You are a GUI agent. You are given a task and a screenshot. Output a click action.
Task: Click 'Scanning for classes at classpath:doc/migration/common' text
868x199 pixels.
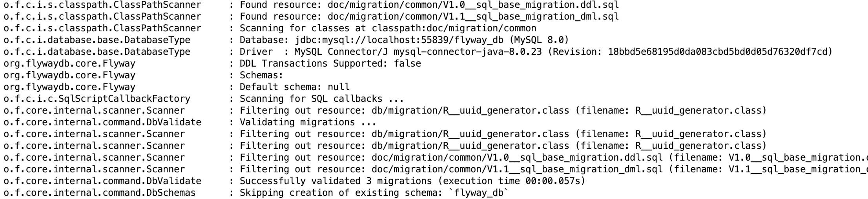coord(388,29)
